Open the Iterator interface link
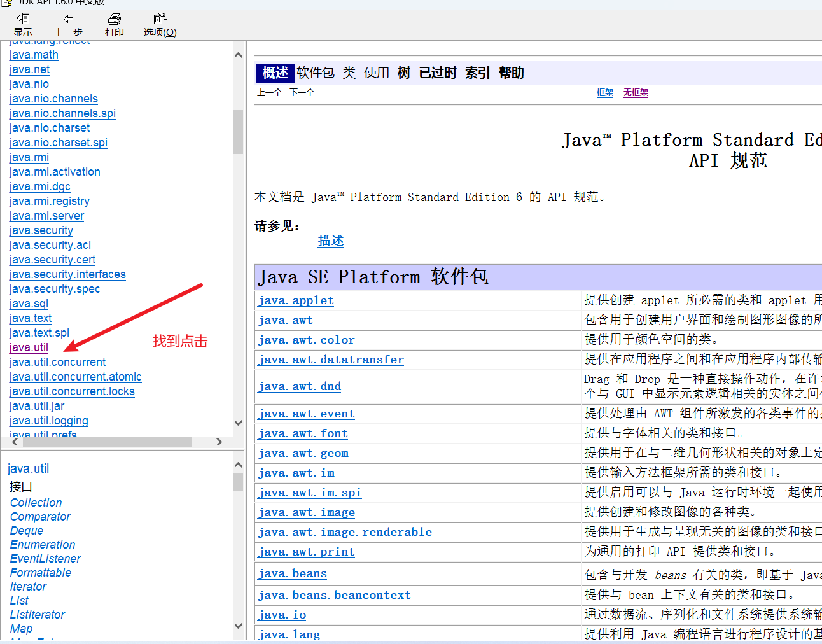822x644 pixels. (x=28, y=587)
